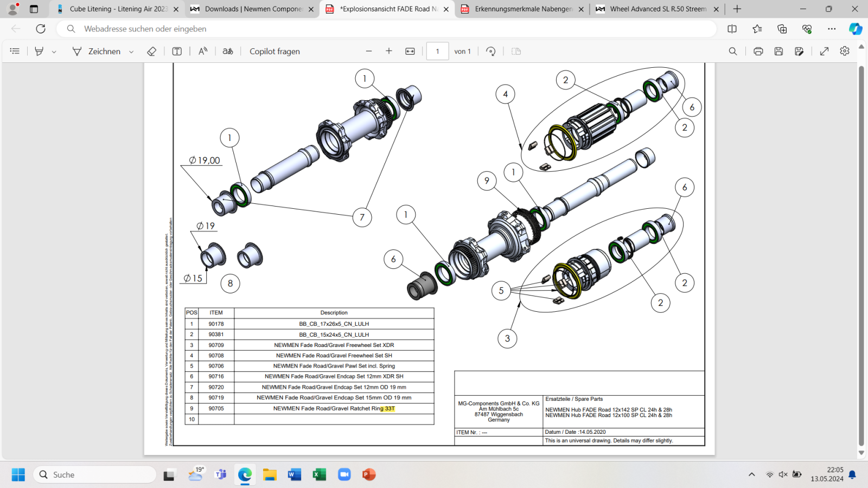Viewport: 868px width, 488px height.
Task: Zoom out using the minus button
Action: [x=369, y=51]
